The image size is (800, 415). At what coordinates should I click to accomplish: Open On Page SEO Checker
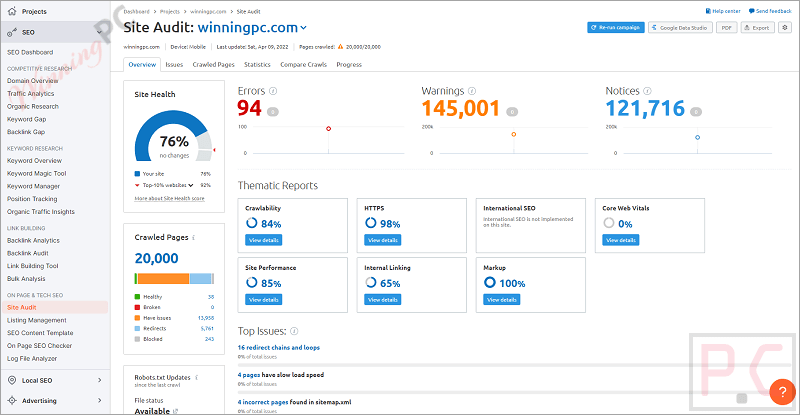(39, 346)
